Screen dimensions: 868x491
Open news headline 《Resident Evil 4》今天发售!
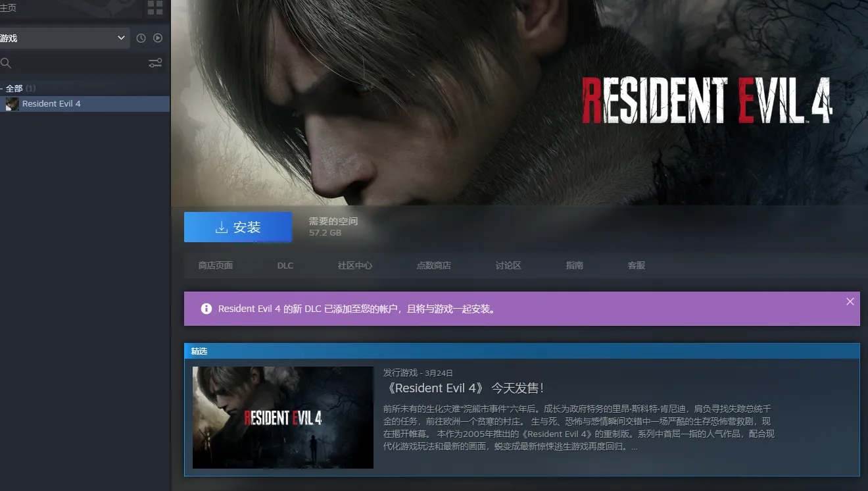tap(463, 388)
